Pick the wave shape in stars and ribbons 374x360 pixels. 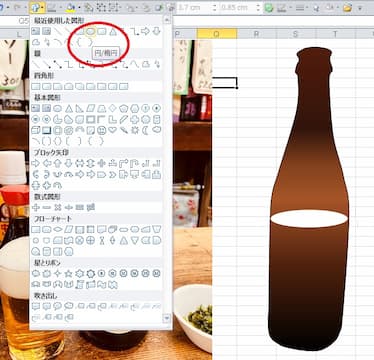[102, 284]
